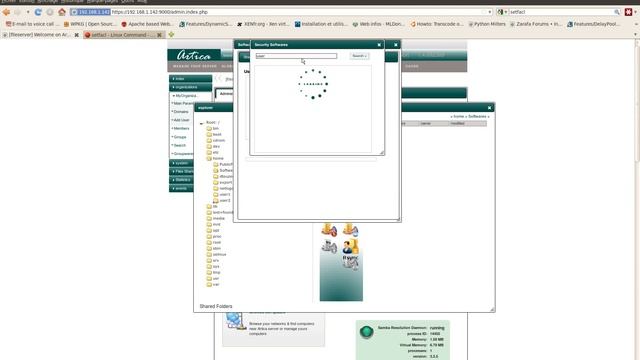Select the cdrom folder in explorer tree
640x360 pixels.
point(216,140)
